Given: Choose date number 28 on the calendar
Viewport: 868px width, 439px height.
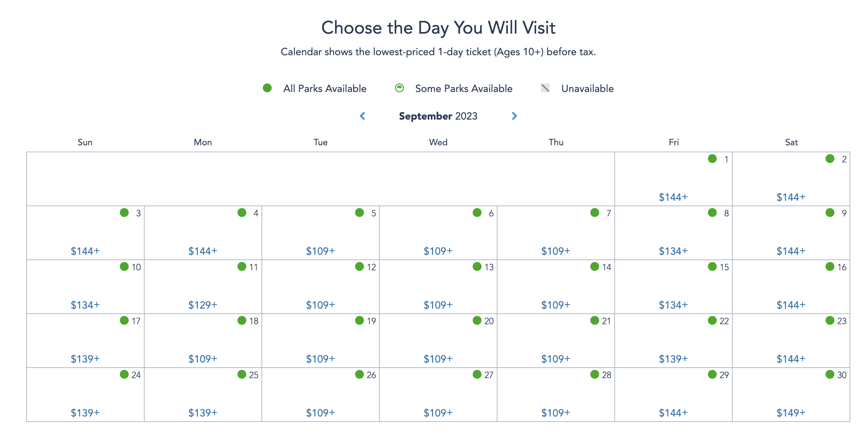Looking at the screenshot, I should tap(606, 375).
